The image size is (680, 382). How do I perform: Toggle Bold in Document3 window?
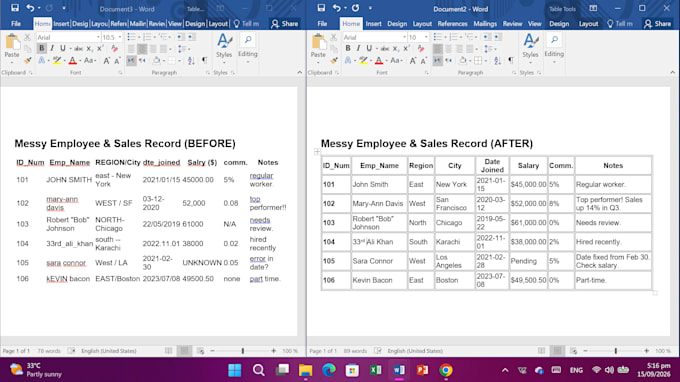click(42, 49)
